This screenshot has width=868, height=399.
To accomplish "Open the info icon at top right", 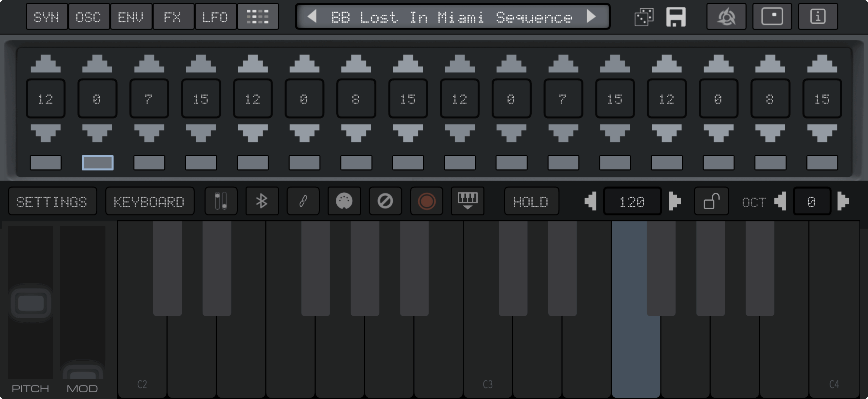I will point(818,17).
